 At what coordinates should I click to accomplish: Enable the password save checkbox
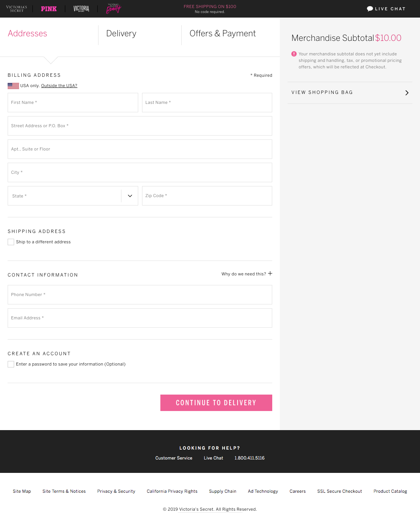11,364
